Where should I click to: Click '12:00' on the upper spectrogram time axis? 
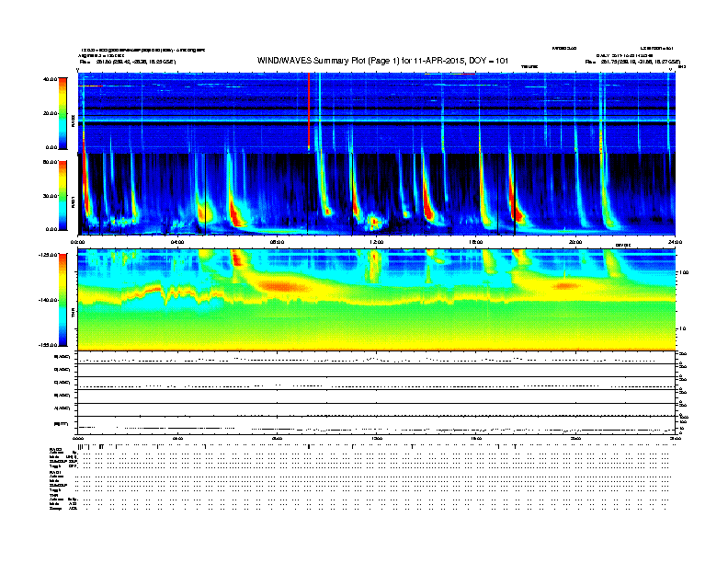tap(377, 242)
